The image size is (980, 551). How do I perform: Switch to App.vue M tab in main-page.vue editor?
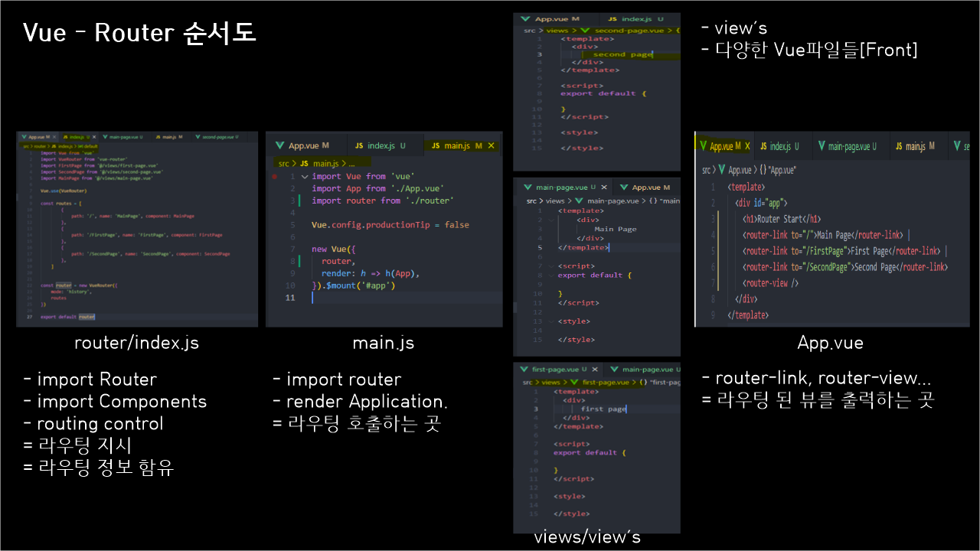click(645, 187)
